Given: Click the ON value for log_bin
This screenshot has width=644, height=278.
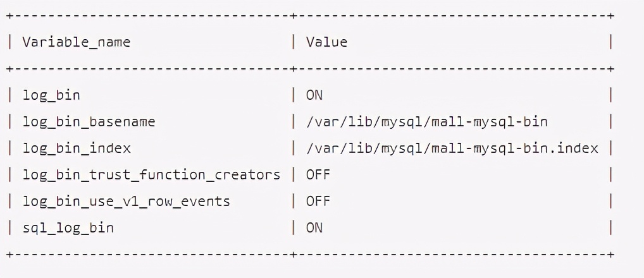Looking at the screenshot, I should click(314, 95).
